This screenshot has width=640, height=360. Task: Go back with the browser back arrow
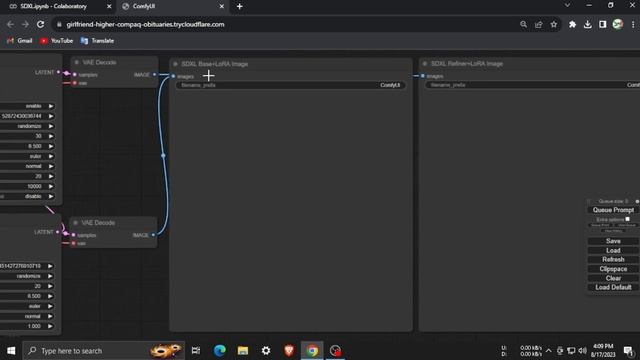click(10, 24)
